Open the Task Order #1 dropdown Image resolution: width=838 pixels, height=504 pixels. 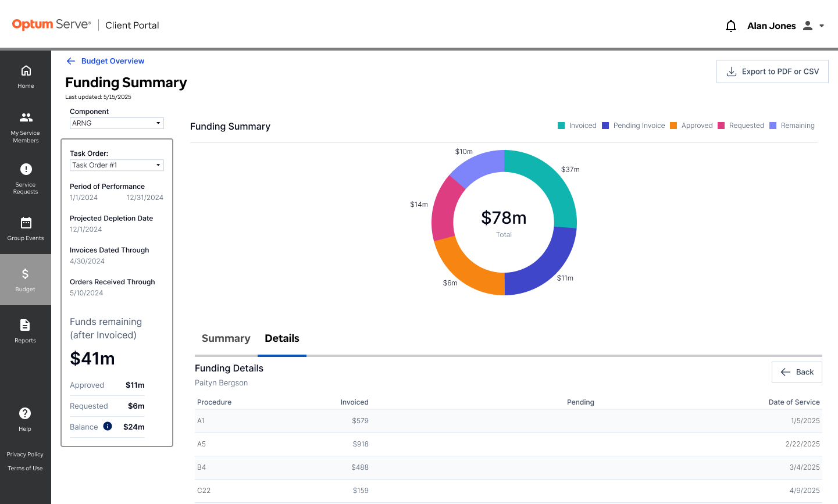coord(117,165)
